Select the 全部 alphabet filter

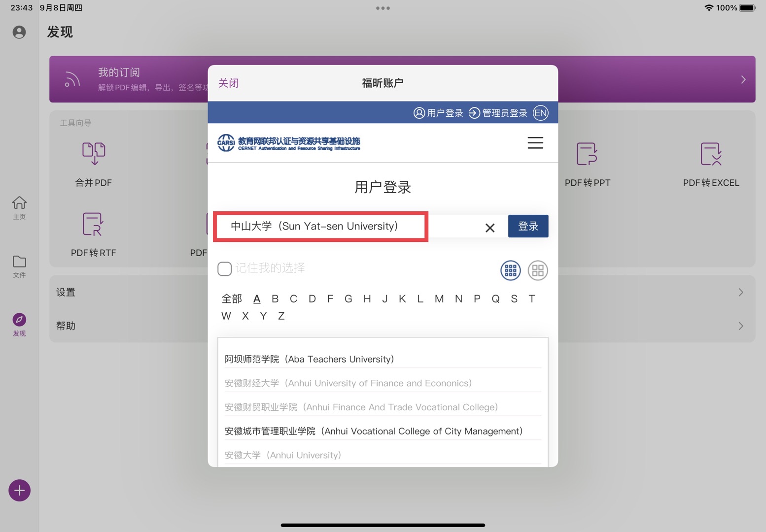click(x=232, y=299)
